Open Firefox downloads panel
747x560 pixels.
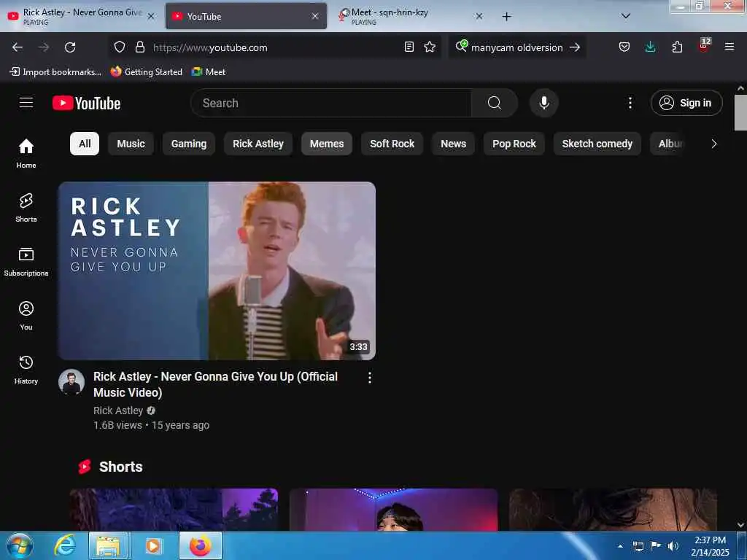click(x=650, y=47)
